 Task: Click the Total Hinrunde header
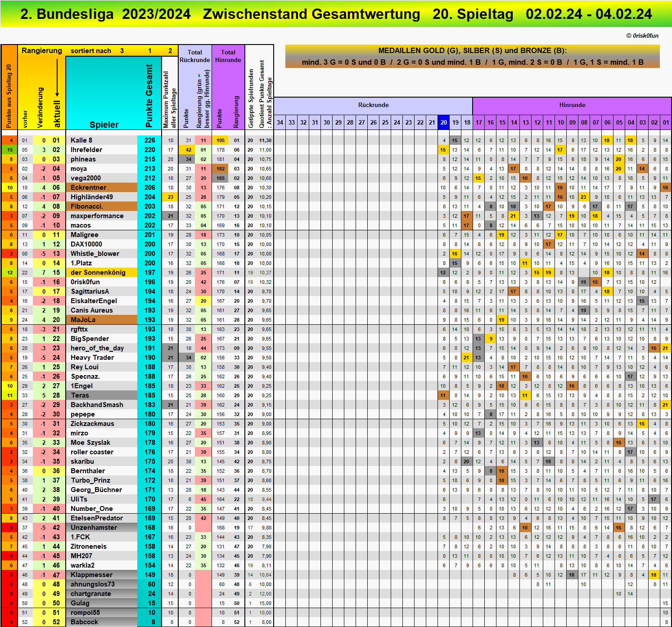(228, 56)
